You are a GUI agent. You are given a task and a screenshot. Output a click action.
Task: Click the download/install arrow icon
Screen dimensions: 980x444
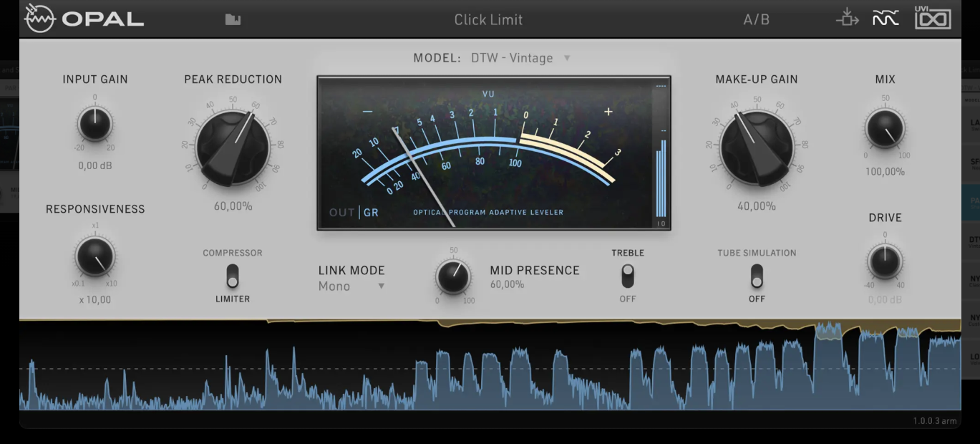click(847, 19)
